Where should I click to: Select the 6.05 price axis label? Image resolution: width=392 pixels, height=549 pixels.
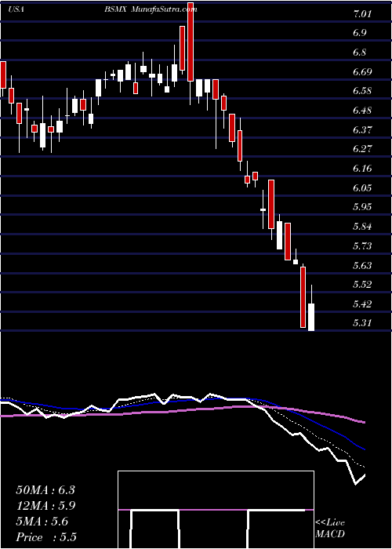[362, 188]
